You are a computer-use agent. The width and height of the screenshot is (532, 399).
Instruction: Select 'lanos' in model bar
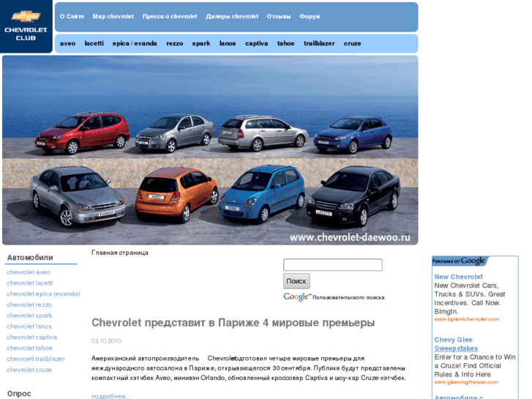(x=228, y=43)
